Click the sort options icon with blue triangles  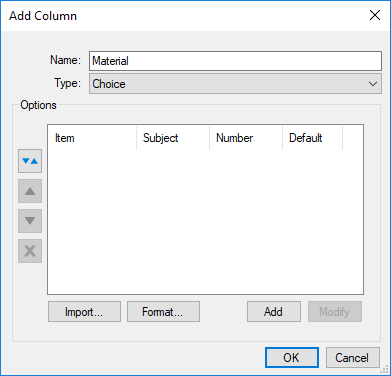[x=30, y=161]
